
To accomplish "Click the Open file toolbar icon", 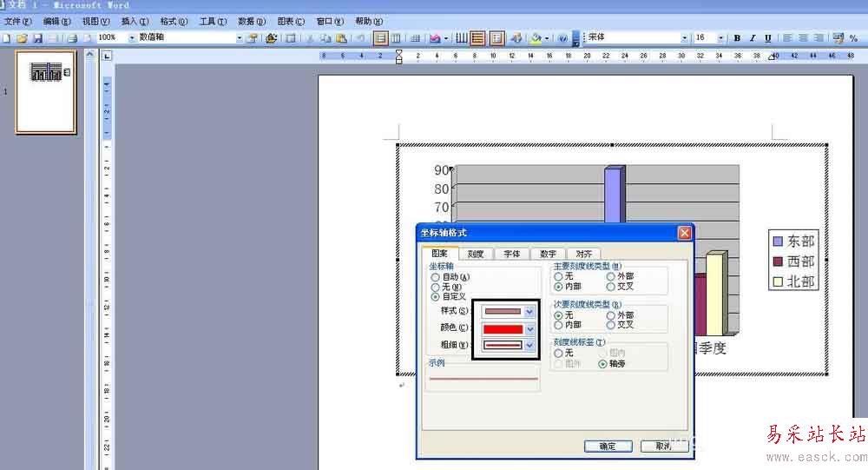I will coord(22,38).
